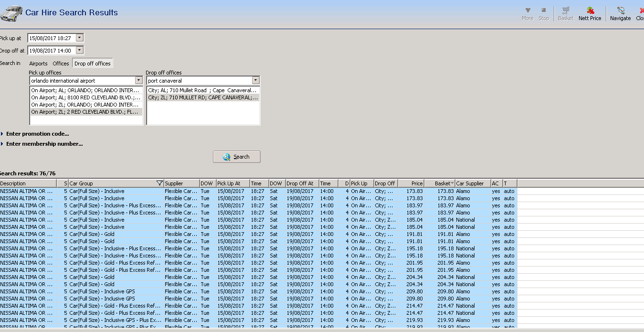Click price cell 191.81 in first Gold row
This screenshot has width=644, height=332.
(x=411, y=234)
